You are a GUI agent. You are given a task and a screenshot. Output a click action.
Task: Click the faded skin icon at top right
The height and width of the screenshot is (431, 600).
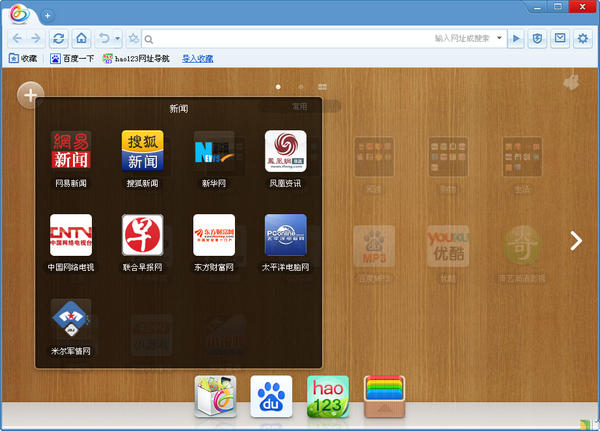tap(571, 82)
